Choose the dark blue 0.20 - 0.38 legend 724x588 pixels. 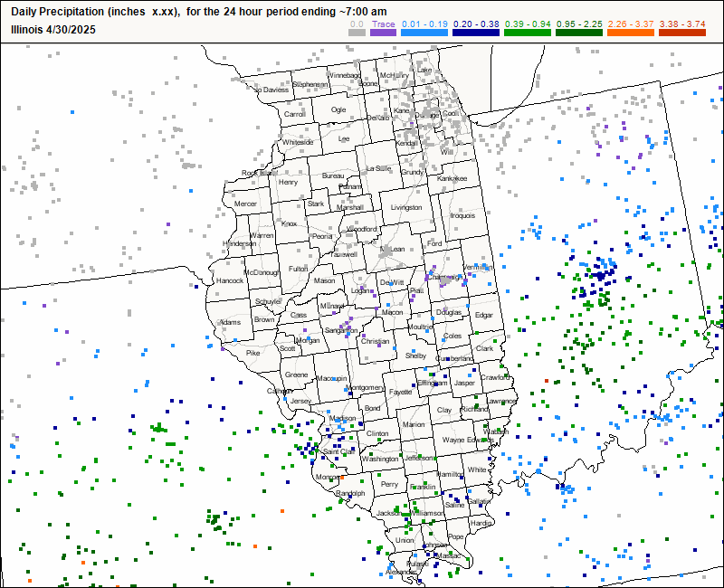coord(476,32)
